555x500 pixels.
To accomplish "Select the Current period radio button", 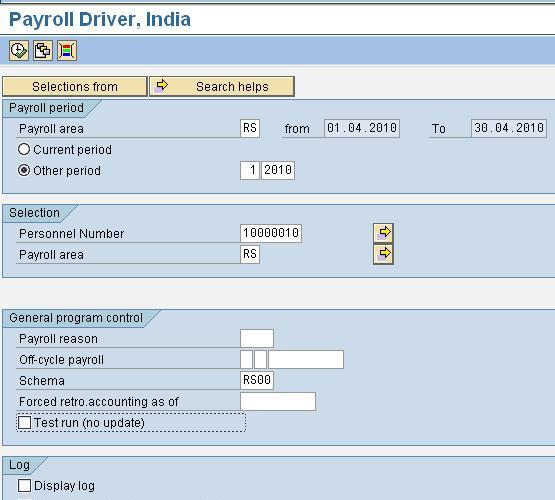I will coord(24,149).
